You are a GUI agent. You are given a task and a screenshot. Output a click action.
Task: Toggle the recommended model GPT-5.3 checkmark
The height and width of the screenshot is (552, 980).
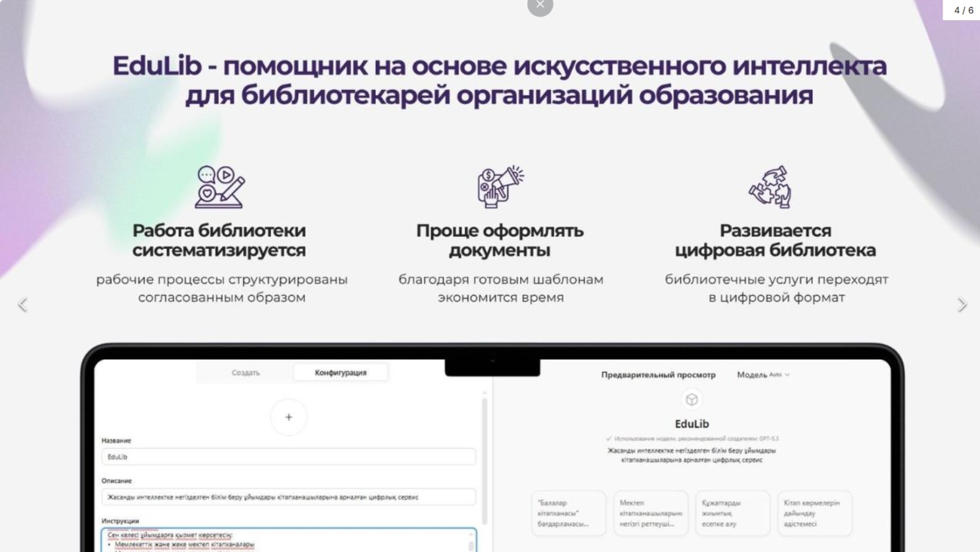(x=608, y=438)
